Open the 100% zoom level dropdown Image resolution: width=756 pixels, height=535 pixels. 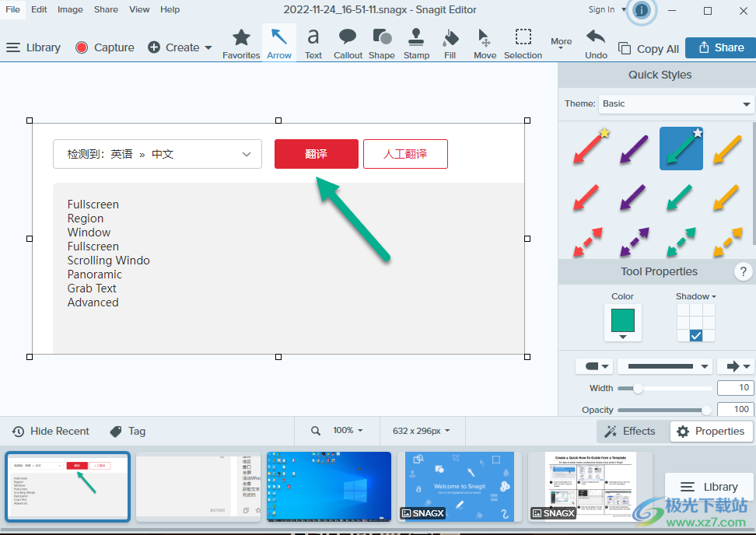(348, 430)
